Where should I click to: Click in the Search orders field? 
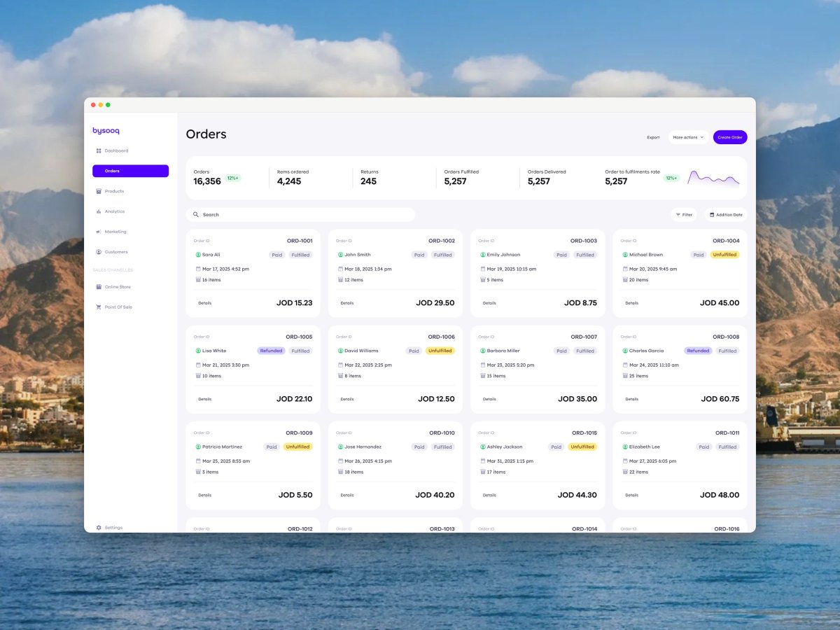(300, 215)
